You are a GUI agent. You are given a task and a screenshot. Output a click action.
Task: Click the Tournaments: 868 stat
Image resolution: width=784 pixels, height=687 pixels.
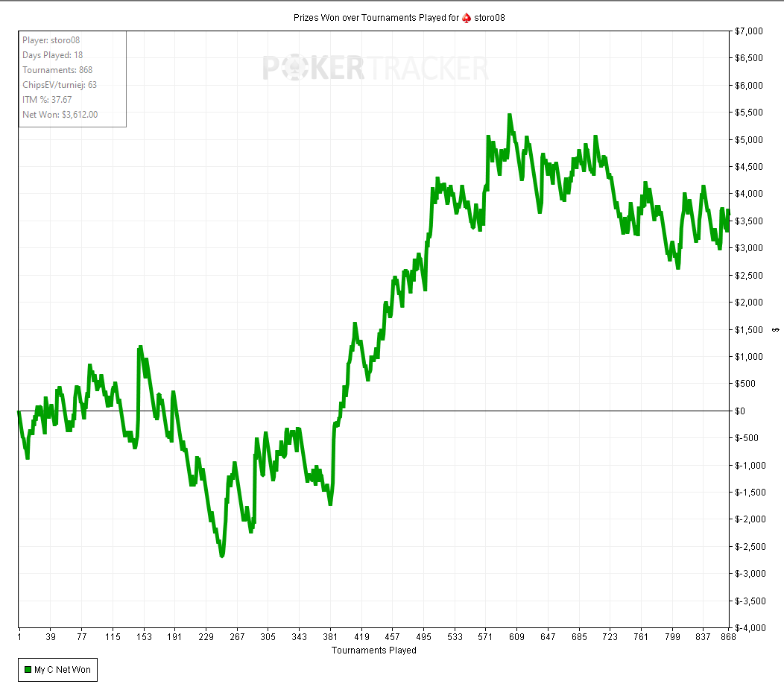(57, 70)
